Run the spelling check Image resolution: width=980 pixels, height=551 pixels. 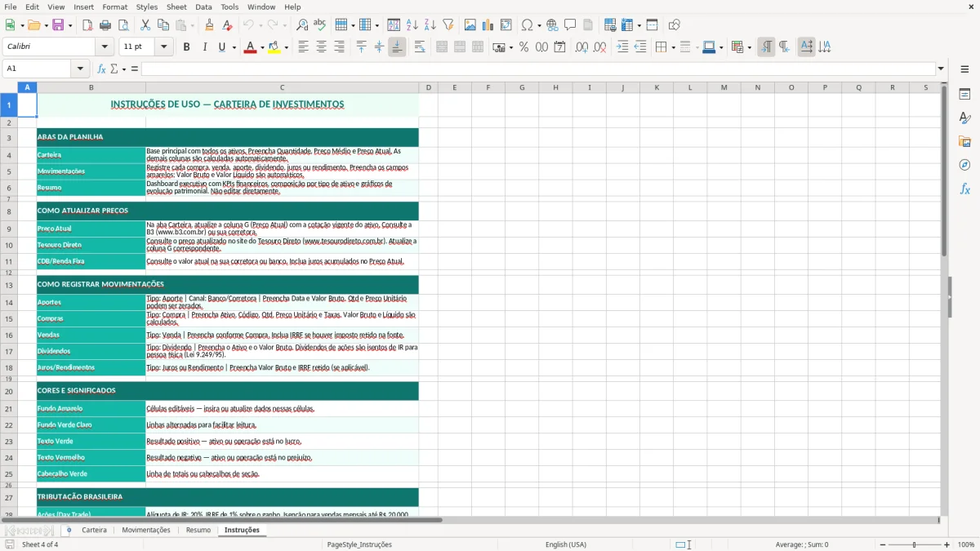point(319,25)
